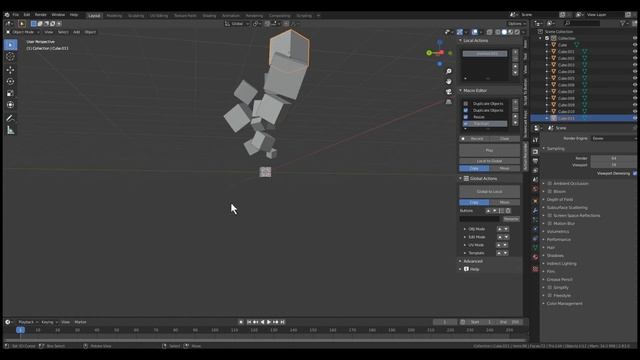Image resolution: width=640 pixels, height=360 pixels.
Task: Enable Motion Blur checkbox
Action: [x=550, y=224]
